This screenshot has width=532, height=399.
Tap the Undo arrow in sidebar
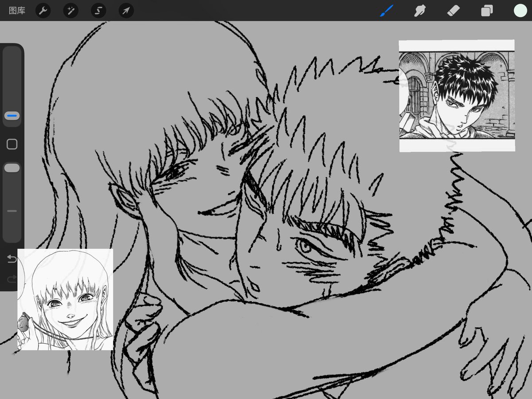(x=12, y=259)
